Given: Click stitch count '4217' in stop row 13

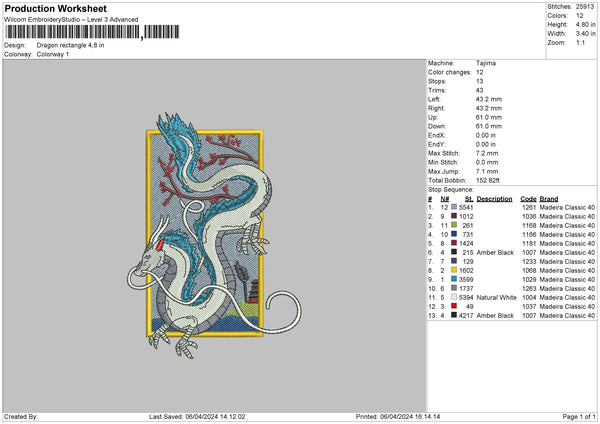Looking at the screenshot, I should point(466,315).
